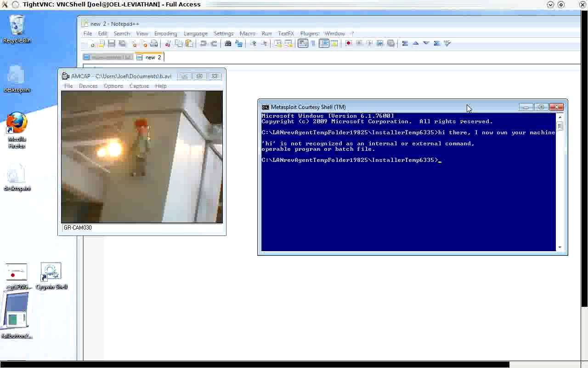Click the Save All toolbar icon
Viewport: 588px width, 368px height.
[123, 43]
